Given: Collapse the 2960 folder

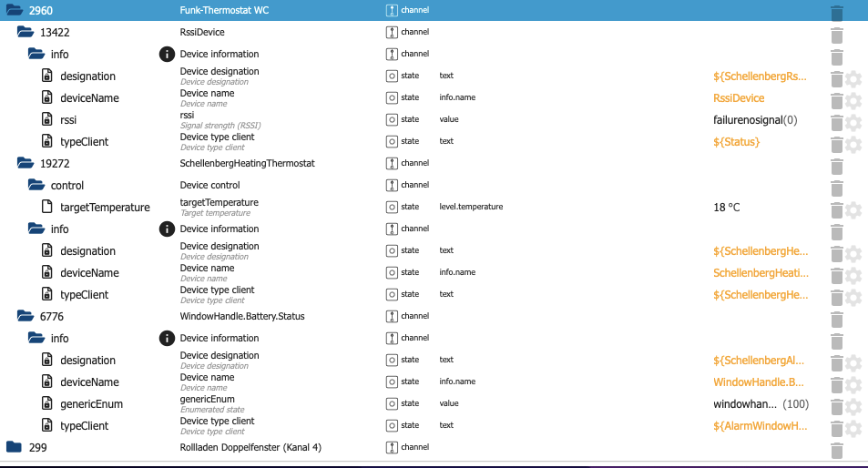Looking at the screenshot, I should click(14, 11).
